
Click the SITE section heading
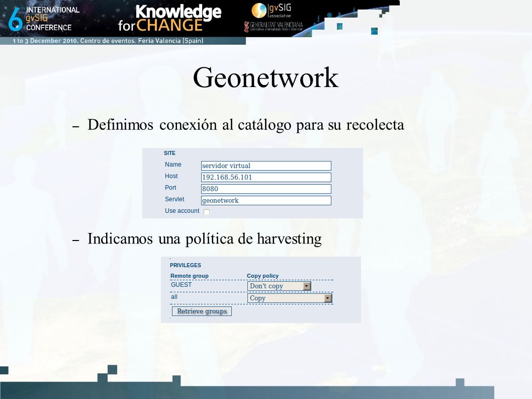[169, 153]
